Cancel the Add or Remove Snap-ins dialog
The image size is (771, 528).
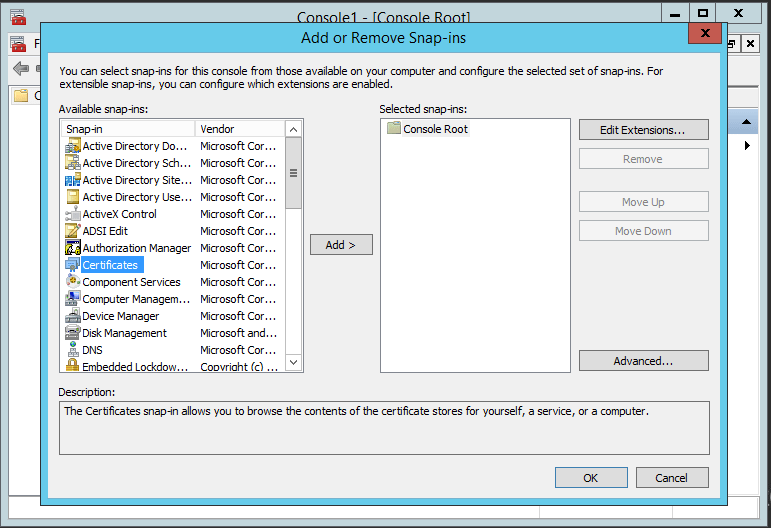click(x=672, y=478)
